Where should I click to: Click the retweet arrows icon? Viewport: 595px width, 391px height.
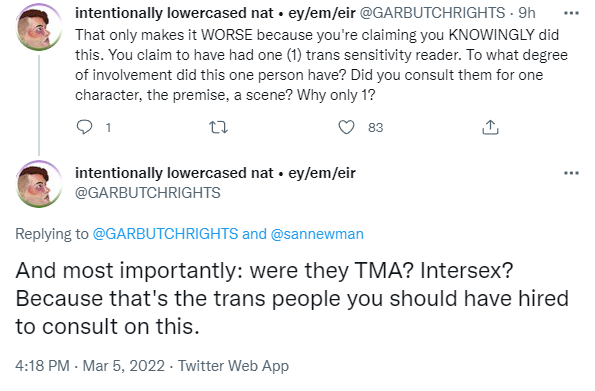coord(219,127)
